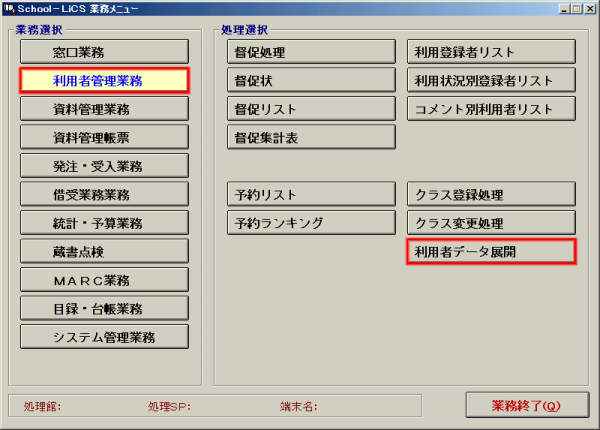600x430 pixels.
Task: Click 借受業務業務 button
Action: [104, 194]
